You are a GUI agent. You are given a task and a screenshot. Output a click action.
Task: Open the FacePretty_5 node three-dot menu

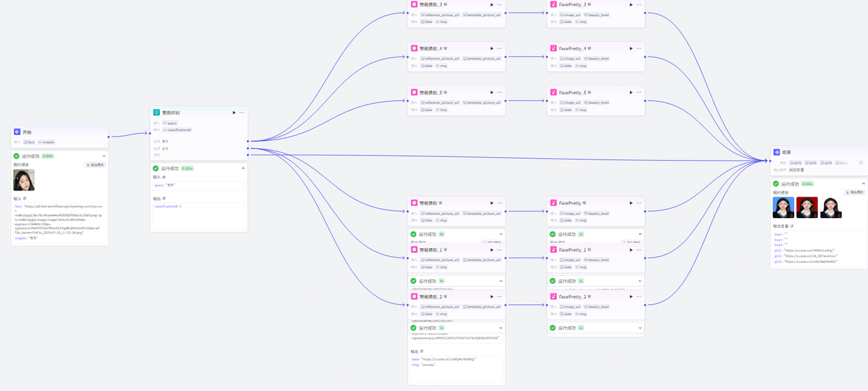click(x=639, y=93)
